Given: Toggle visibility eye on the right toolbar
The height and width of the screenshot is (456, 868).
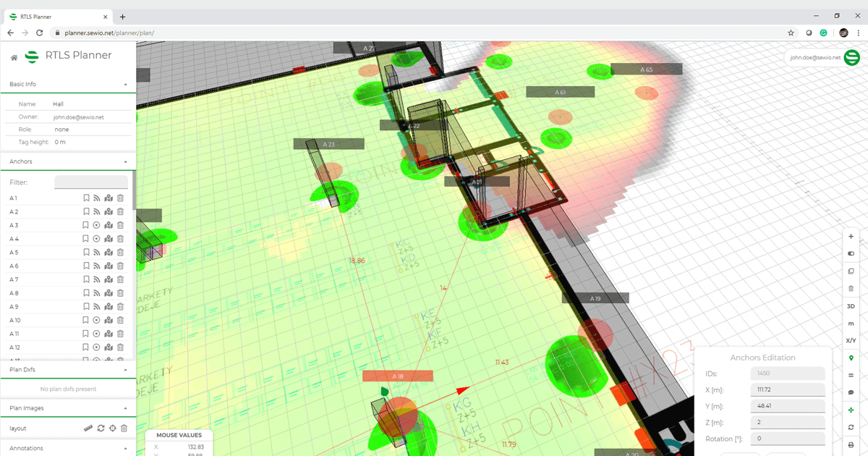Looking at the screenshot, I should click(x=851, y=253).
